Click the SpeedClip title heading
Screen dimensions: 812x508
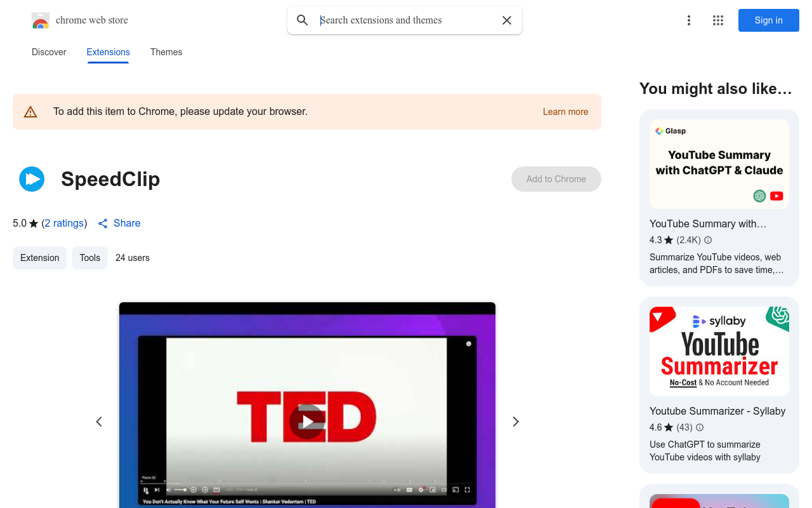coord(110,179)
